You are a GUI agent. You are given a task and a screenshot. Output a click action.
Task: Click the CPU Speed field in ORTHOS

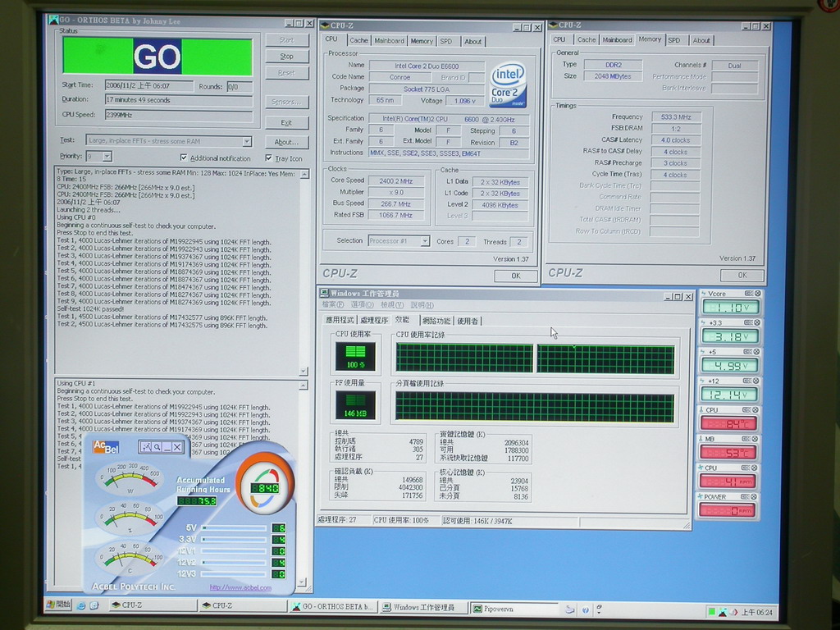tap(178, 115)
